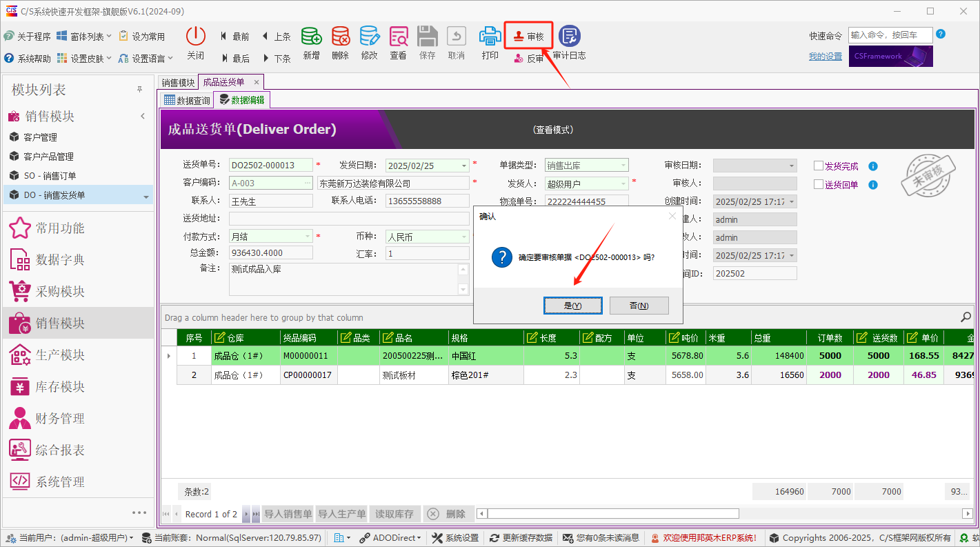Click the 审核 approve stamp button
980x547 pixels.
point(528,37)
